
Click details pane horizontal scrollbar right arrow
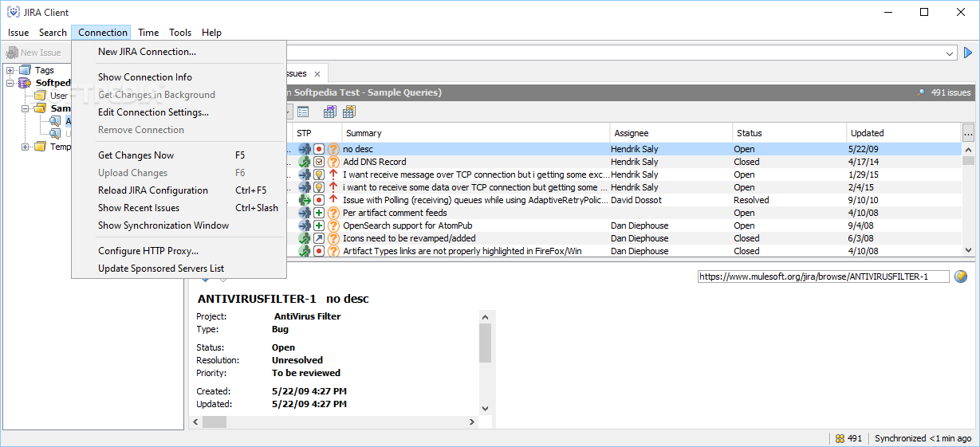tap(472, 422)
